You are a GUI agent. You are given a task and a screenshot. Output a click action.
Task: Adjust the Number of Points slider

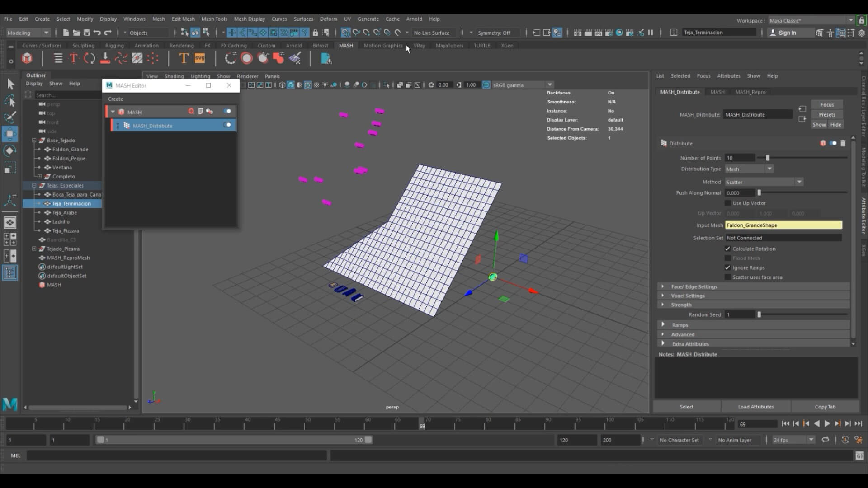click(767, 158)
